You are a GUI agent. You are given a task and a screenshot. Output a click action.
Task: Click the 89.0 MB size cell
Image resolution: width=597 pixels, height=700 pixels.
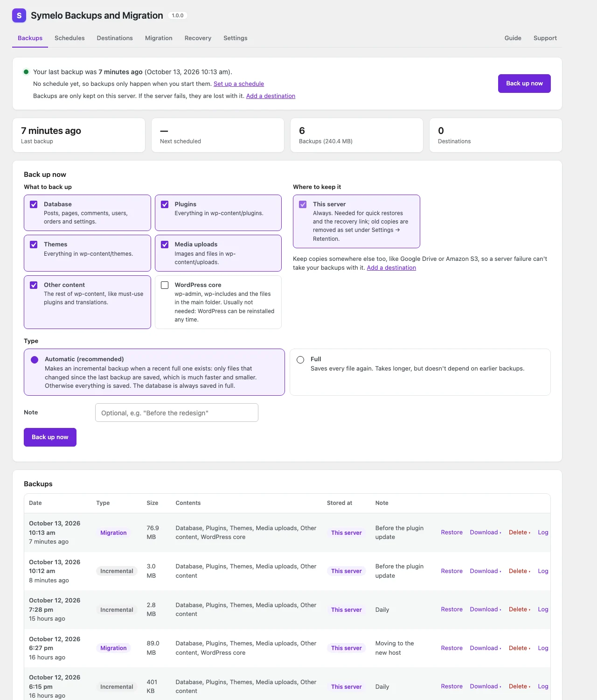153,648
